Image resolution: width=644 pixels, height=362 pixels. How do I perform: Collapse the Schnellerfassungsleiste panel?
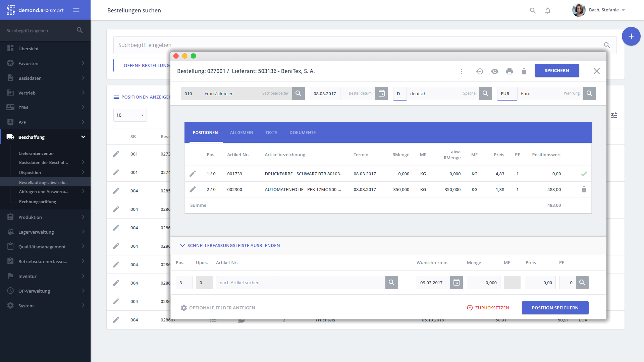coord(230,245)
